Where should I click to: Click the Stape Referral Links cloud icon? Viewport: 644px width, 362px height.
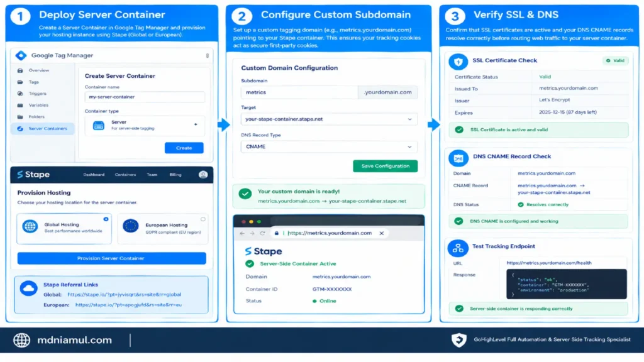[x=29, y=288]
